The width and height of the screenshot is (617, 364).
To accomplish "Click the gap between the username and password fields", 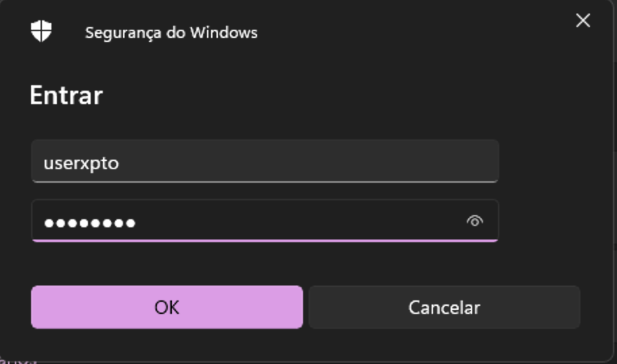I will pyautogui.click(x=265, y=191).
